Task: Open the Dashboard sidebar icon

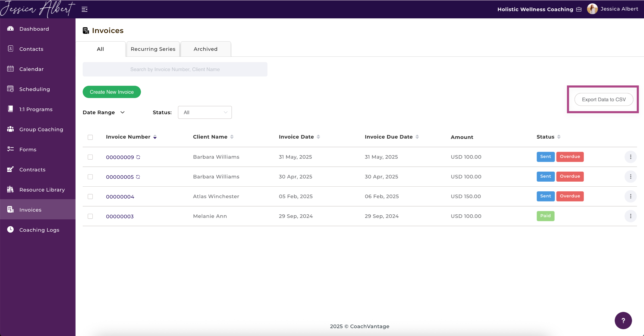Action: tap(10, 29)
